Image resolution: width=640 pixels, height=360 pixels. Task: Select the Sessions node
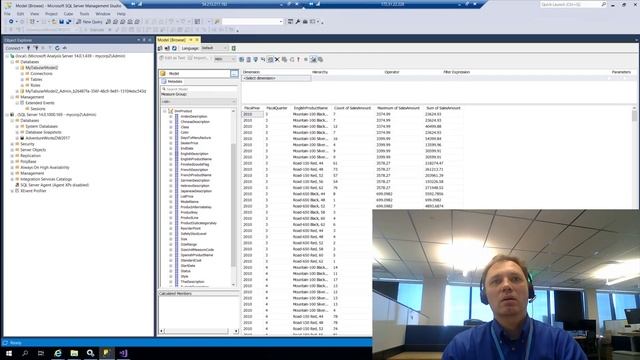click(x=38, y=109)
